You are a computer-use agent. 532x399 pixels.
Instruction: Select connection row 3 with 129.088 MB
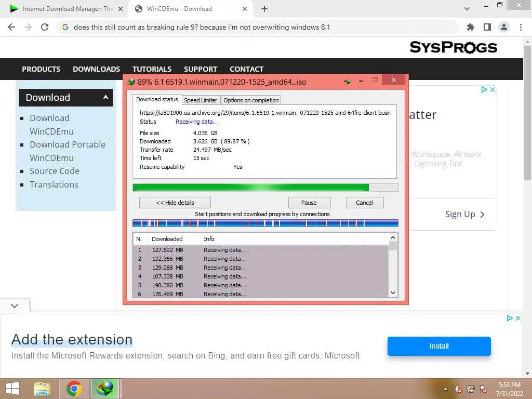tap(261, 268)
